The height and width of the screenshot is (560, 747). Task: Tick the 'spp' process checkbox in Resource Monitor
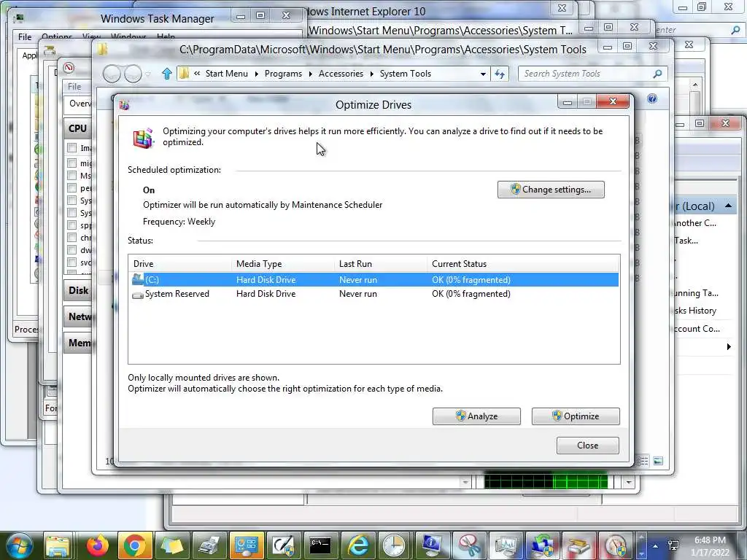coord(72,225)
